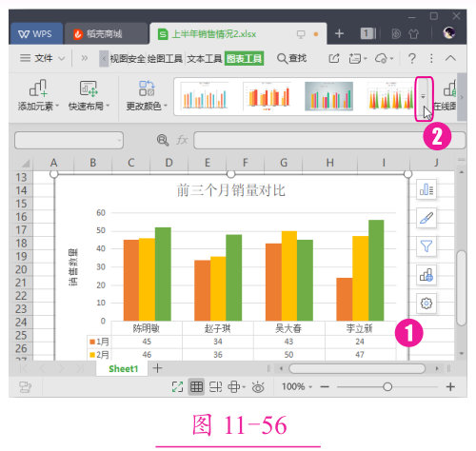476x451 pixels.
Task: Open the chart settings gear side button
Action: tap(426, 304)
